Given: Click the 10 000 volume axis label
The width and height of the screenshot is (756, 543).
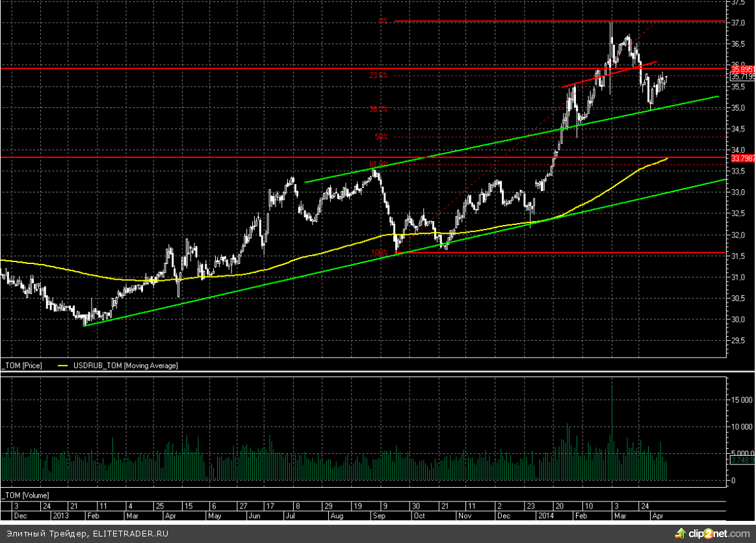Looking at the screenshot, I should tap(742, 427).
